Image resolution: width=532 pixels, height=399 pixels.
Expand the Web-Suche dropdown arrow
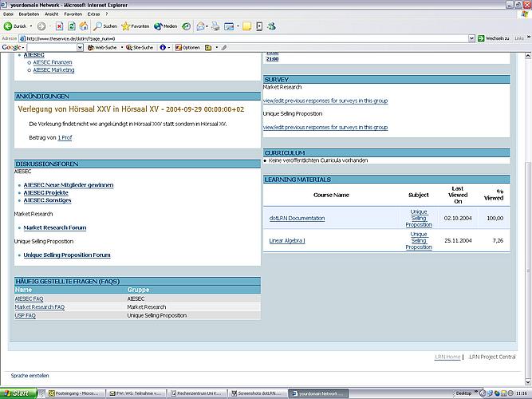(x=122, y=48)
